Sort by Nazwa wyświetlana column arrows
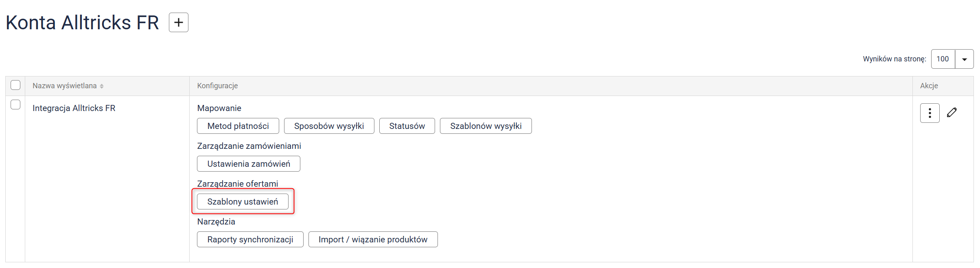 tap(102, 86)
